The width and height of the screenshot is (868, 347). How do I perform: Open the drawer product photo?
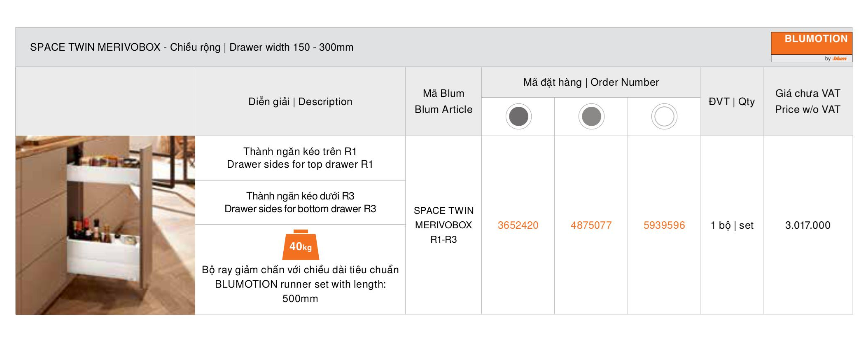pyautogui.click(x=105, y=225)
